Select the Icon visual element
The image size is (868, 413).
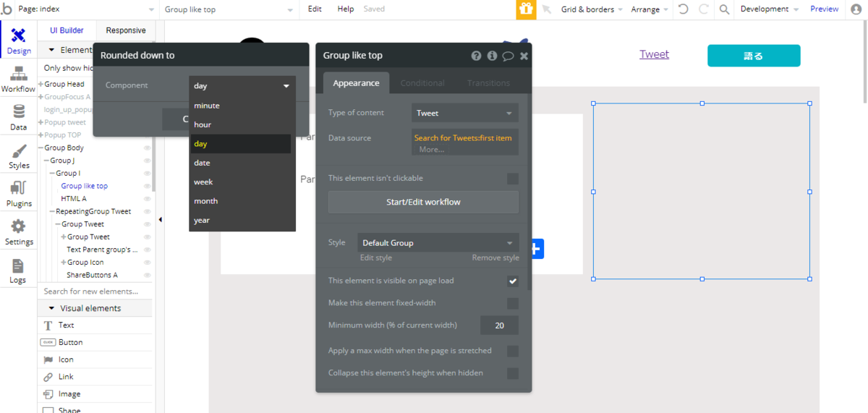pyautogui.click(x=95, y=359)
